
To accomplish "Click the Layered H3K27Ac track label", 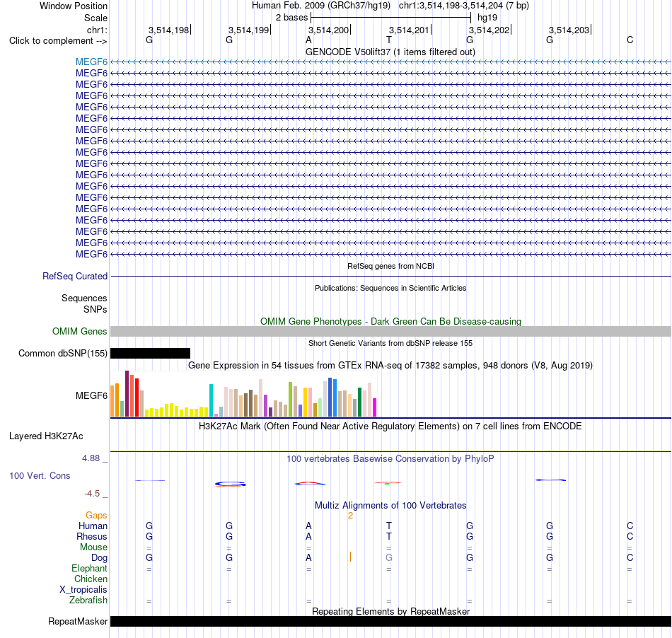I will [x=46, y=436].
